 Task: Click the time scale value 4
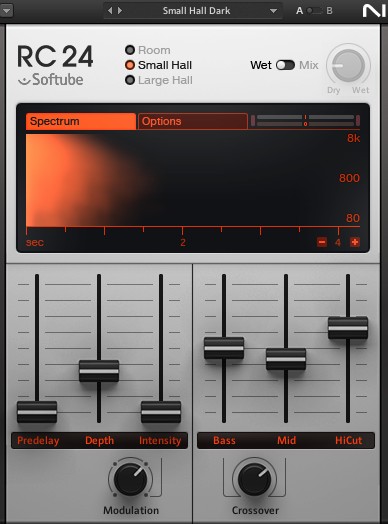(x=338, y=242)
